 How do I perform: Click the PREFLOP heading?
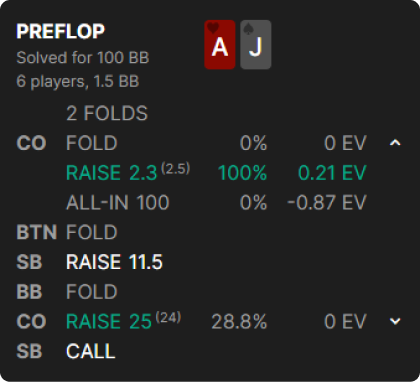click(x=61, y=31)
